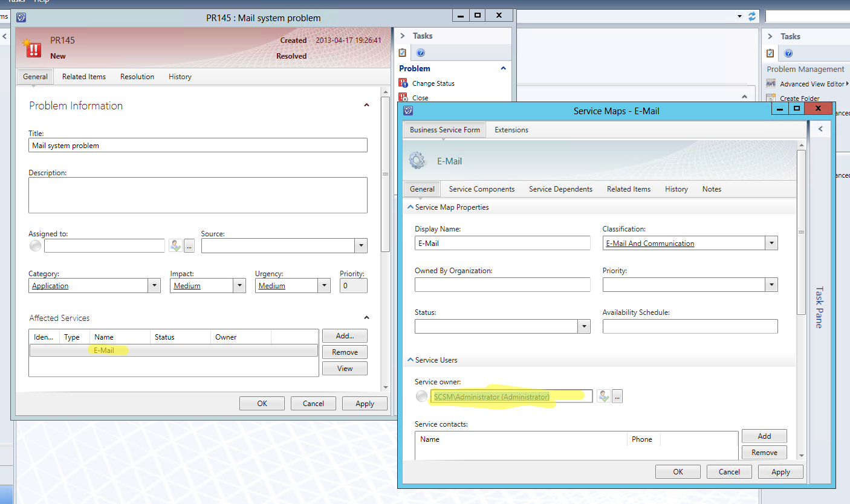Image resolution: width=850 pixels, height=504 pixels.
Task: Click the Service Maps window title icon
Action: (408, 111)
